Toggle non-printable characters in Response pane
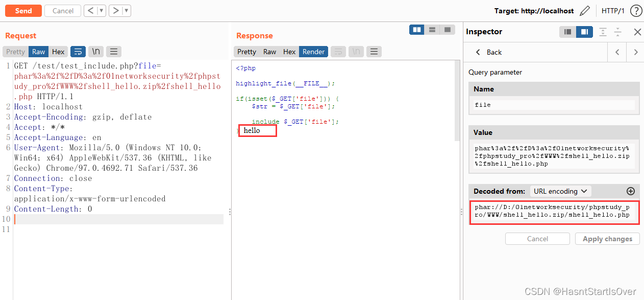This screenshot has width=644, height=300. pos(356,52)
